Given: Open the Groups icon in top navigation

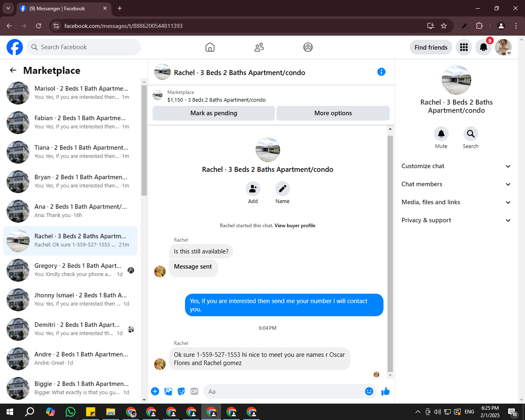Looking at the screenshot, I should [308, 47].
